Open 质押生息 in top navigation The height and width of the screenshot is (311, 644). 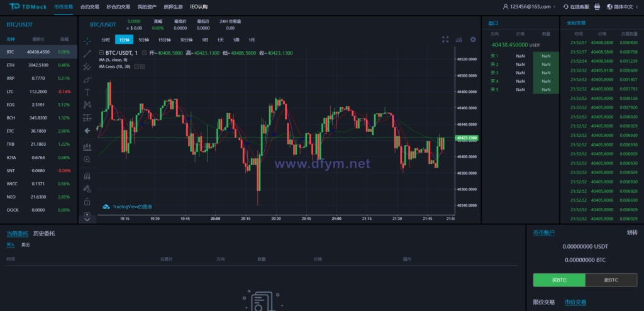point(174,6)
